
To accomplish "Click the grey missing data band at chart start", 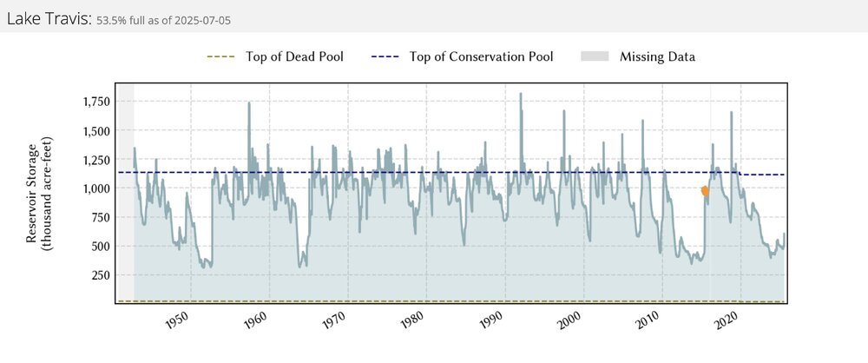I will click(x=126, y=193).
